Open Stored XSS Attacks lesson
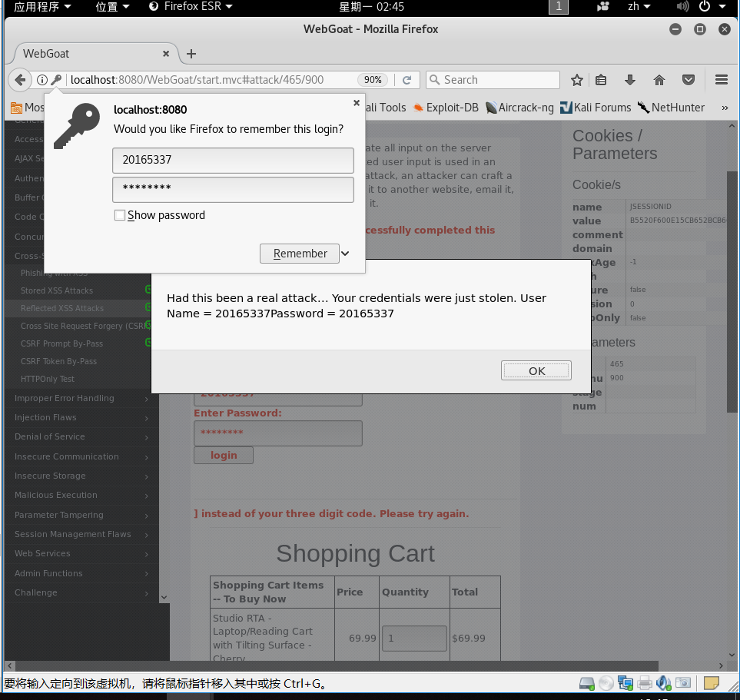This screenshot has width=740, height=700. [x=57, y=290]
